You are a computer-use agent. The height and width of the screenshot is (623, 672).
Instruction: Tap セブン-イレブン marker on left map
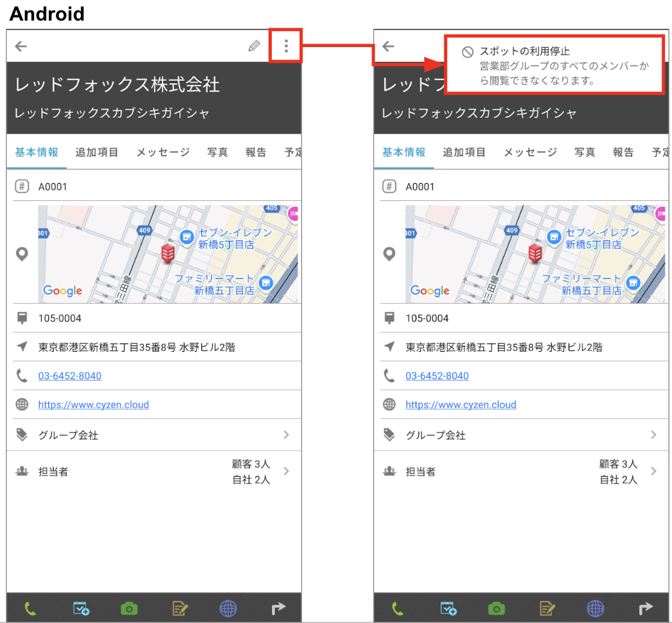[187, 237]
